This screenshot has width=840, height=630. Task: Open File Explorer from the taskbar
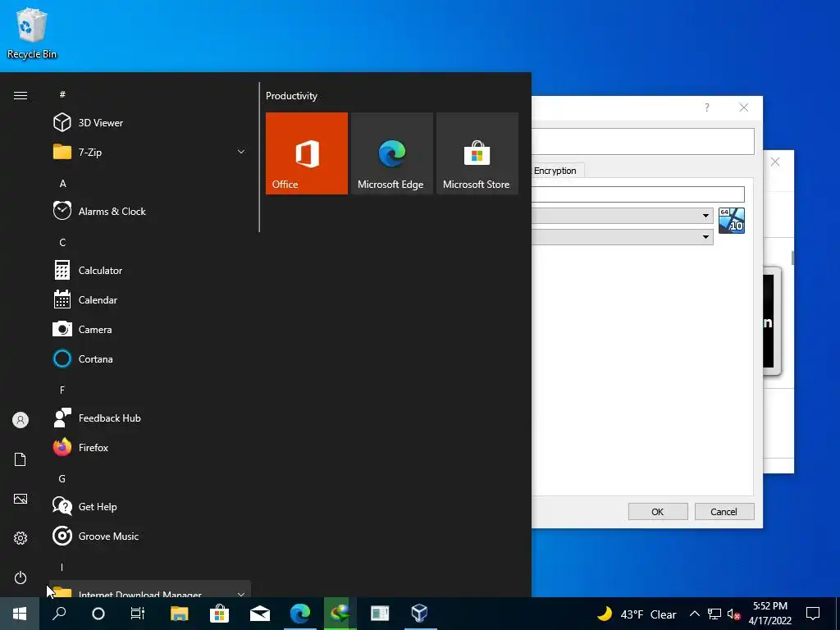pos(179,614)
